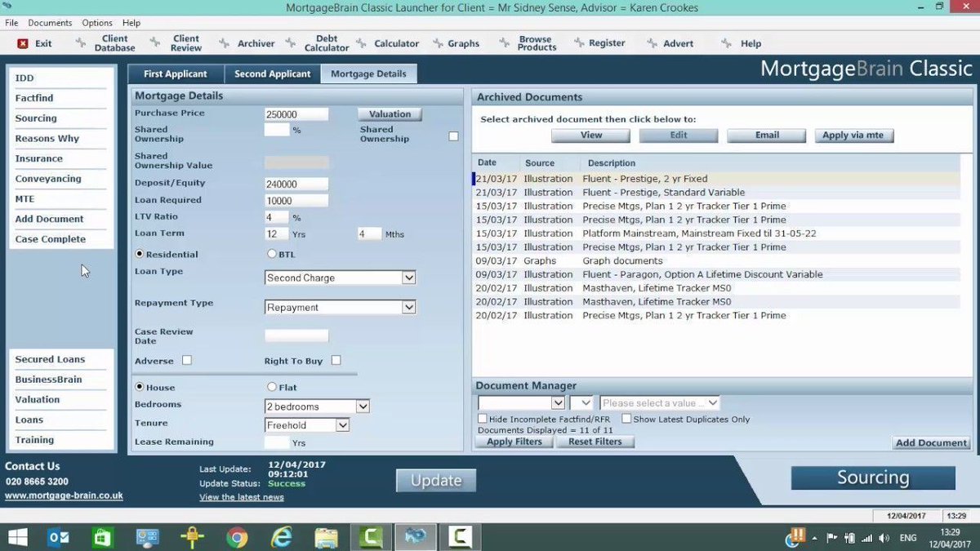
Task: Open the www.mortgage-brain.co.uk link
Action: (64, 495)
